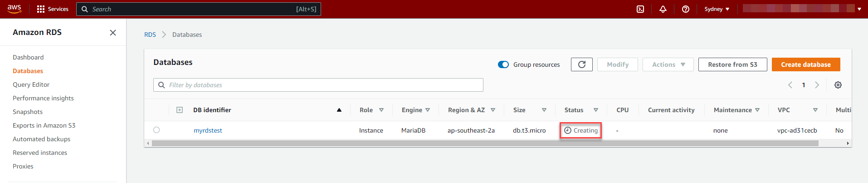Click the vpc-ad31cecb cell
Viewport: 868px width, 183px height.
coord(797,130)
